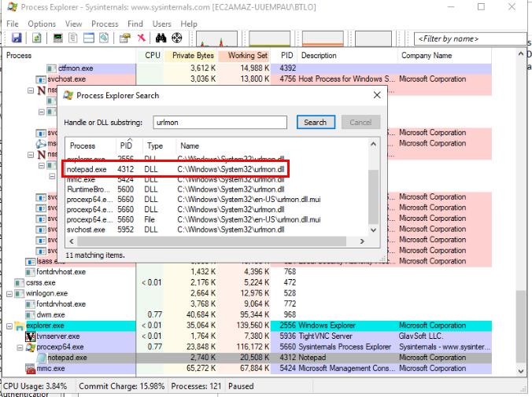
Task: Sort main list by Working Set column
Action: [x=244, y=55]
